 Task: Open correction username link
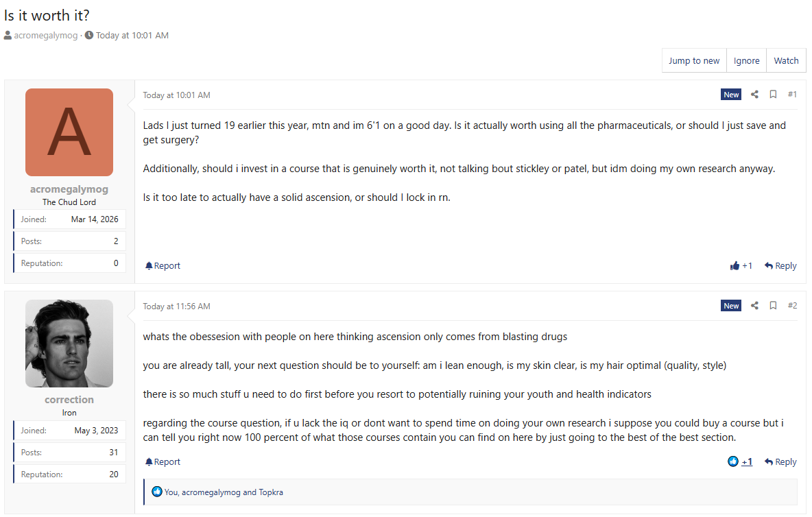69,400
